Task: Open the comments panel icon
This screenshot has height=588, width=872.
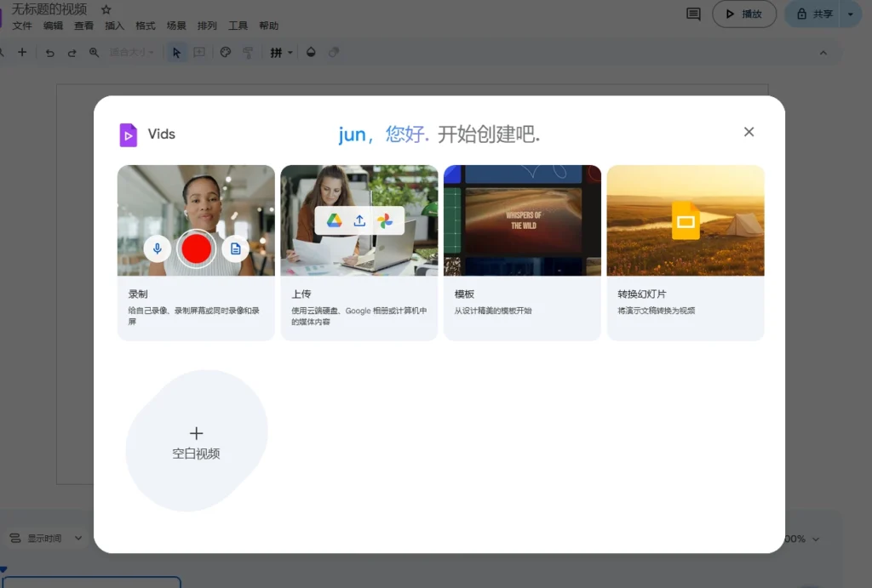Action: (x=693, y=14)
